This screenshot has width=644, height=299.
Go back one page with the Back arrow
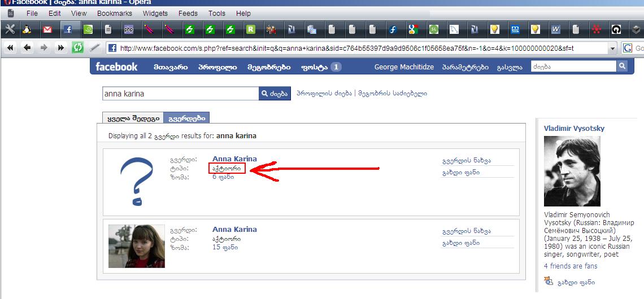coord(27,48)
